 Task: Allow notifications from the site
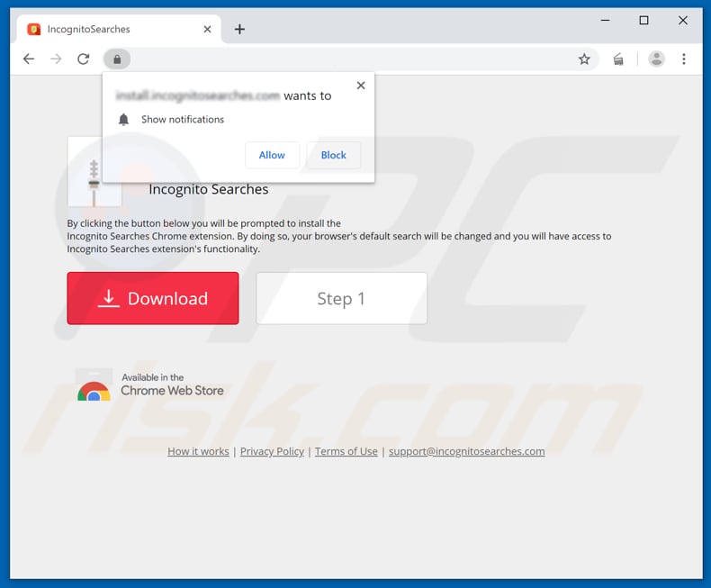(x=272, y=155)
